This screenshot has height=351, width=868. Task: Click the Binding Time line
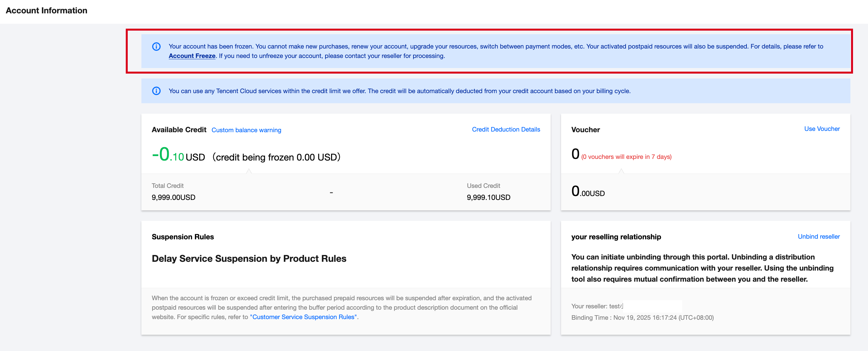(642, 318)
